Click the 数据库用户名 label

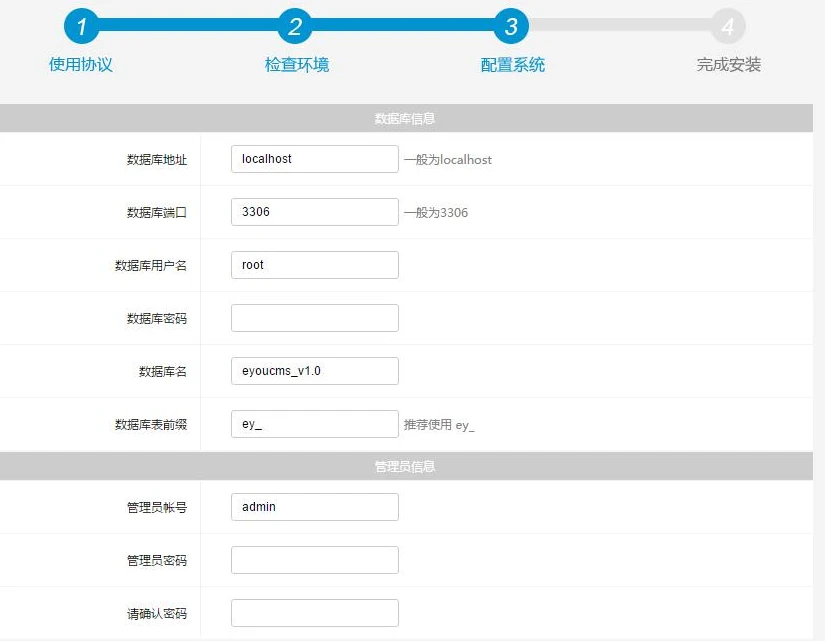pos(151,265)
